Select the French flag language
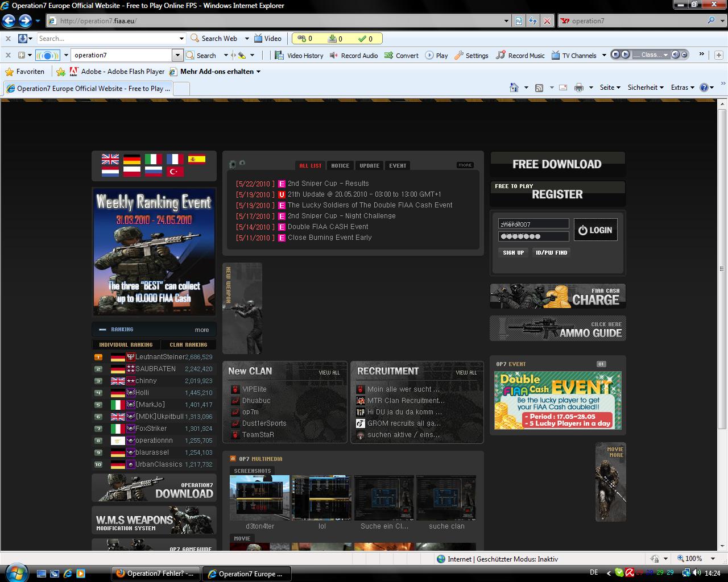This screenshot has height=582, width=728. pyautogui.click(x=175, y=159)
